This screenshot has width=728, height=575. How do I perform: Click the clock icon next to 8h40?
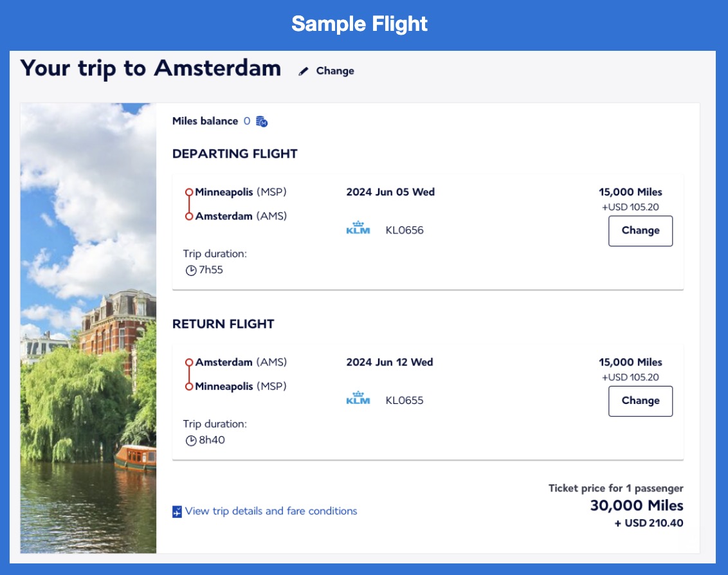click(191, 441)
